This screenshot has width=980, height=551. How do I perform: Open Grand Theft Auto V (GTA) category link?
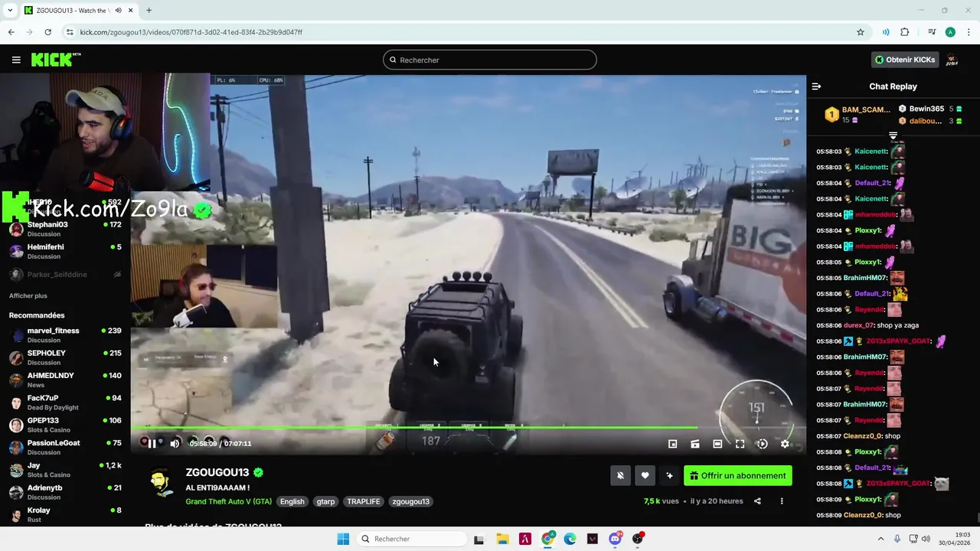[x=228, y=501]
